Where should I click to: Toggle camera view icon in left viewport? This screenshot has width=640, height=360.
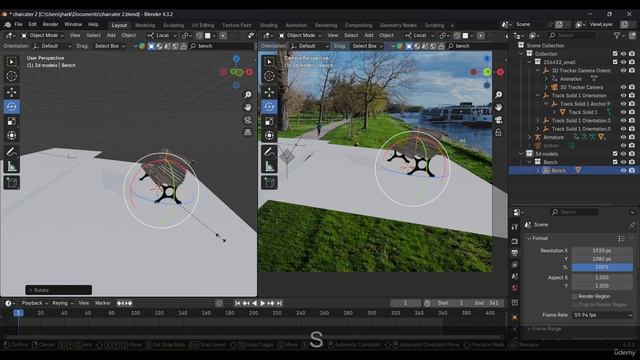(248, 120)
